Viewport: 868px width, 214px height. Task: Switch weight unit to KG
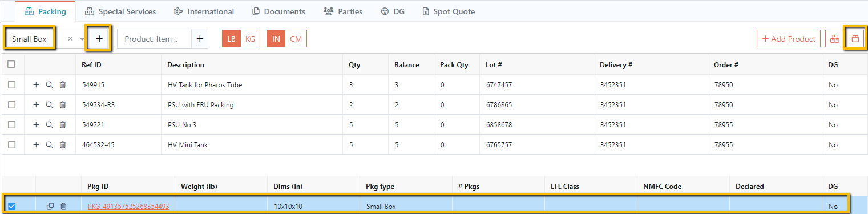coord(250,39)
